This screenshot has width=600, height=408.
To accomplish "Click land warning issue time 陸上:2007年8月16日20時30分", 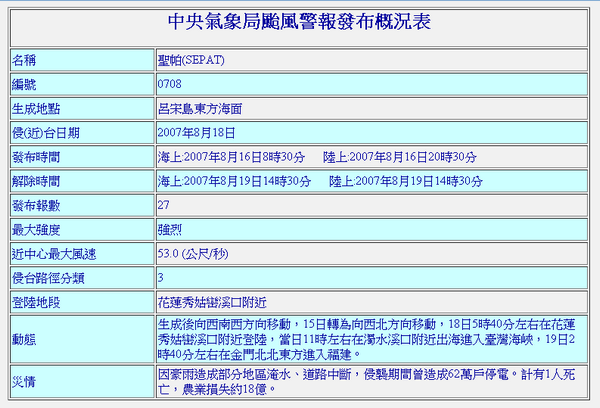I will point(399,157).
